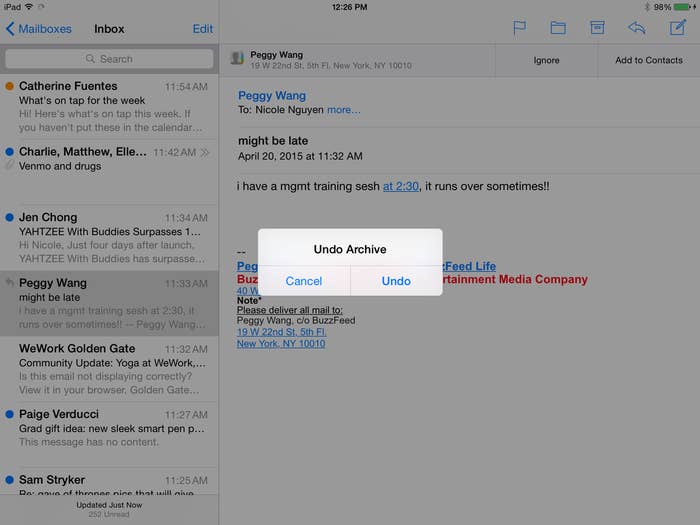Open the Catherine Fuentes email

109,107
